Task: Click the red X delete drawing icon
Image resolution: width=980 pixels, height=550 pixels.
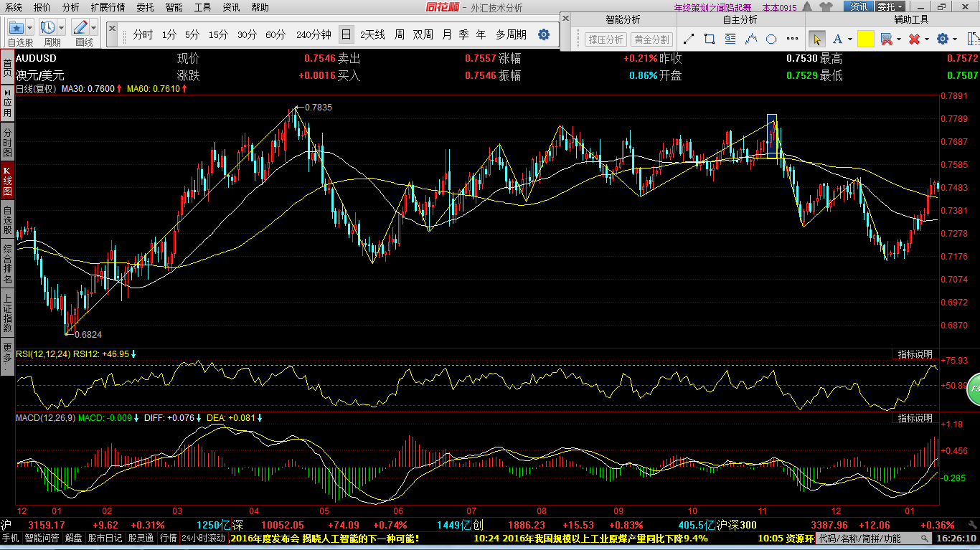Action: point(914,39)
